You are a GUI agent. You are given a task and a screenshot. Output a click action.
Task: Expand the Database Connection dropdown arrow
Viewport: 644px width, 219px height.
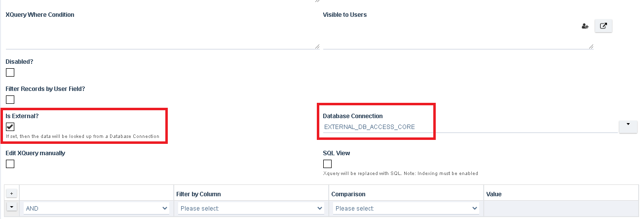(x=628, y=127)
